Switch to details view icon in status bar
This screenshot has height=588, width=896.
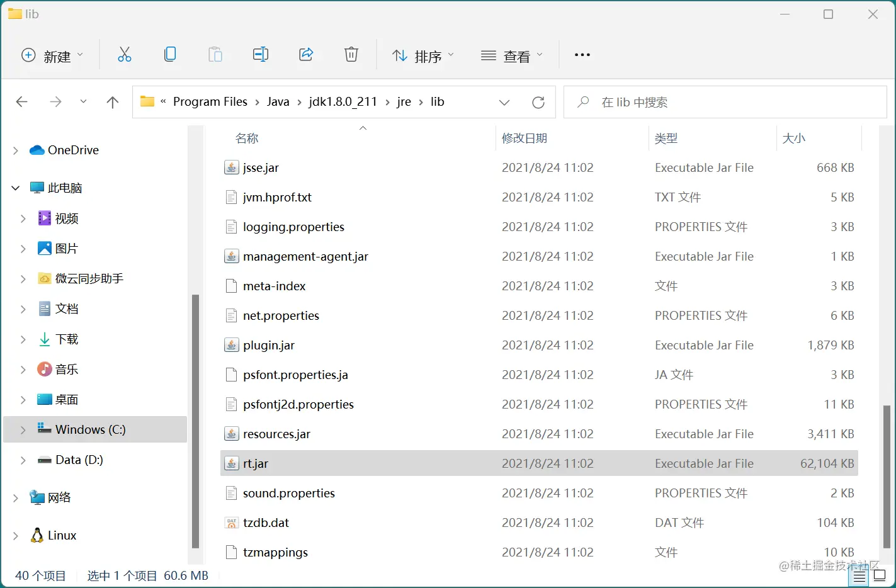pos(859,575)
